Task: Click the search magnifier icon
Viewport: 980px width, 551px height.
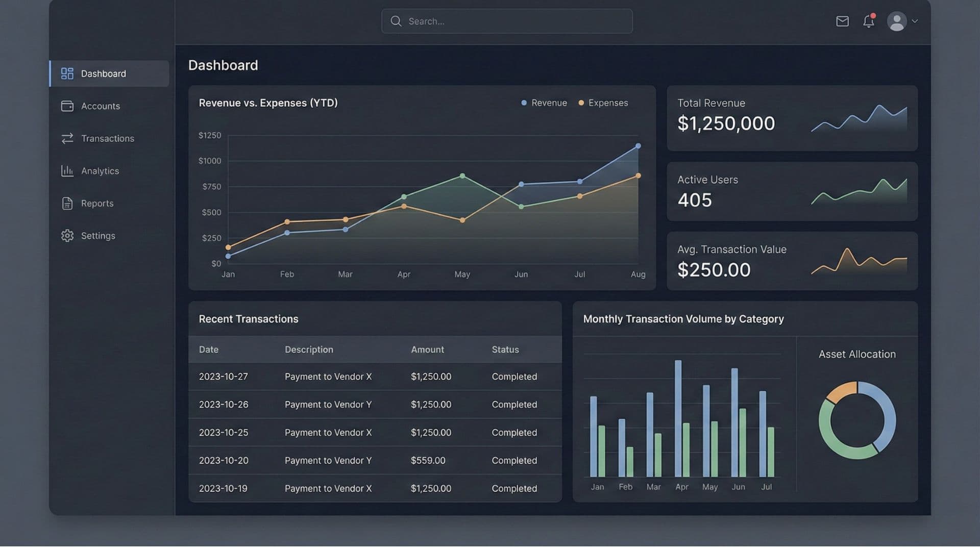Action: (396, 21)
